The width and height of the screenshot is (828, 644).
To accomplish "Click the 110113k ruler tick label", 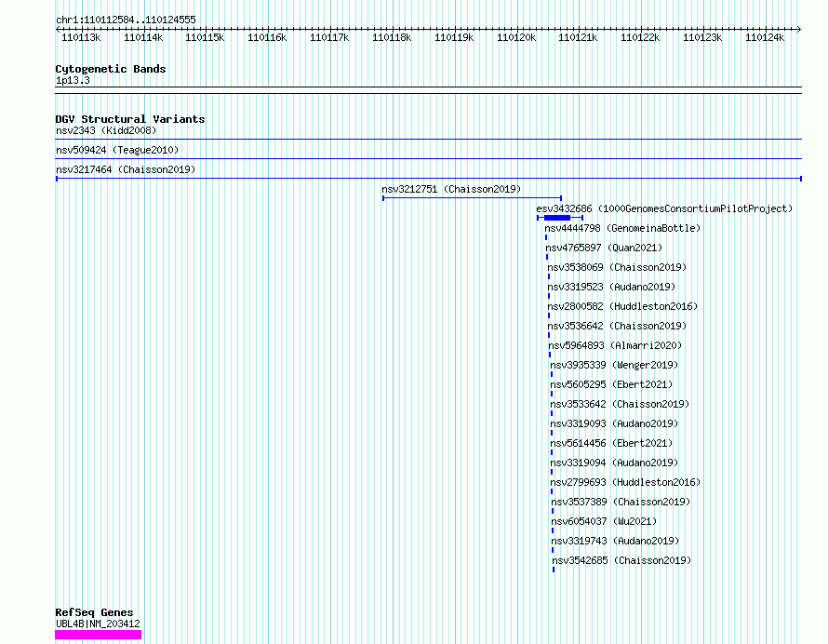I will click(81, 37).
